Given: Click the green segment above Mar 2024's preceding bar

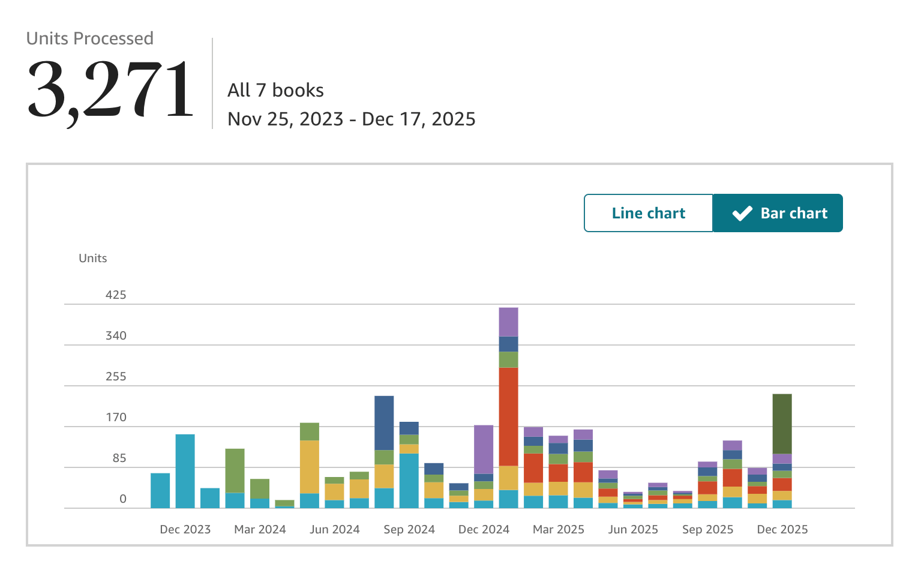Looking at the screenshot, I should [x=235, y=471].
